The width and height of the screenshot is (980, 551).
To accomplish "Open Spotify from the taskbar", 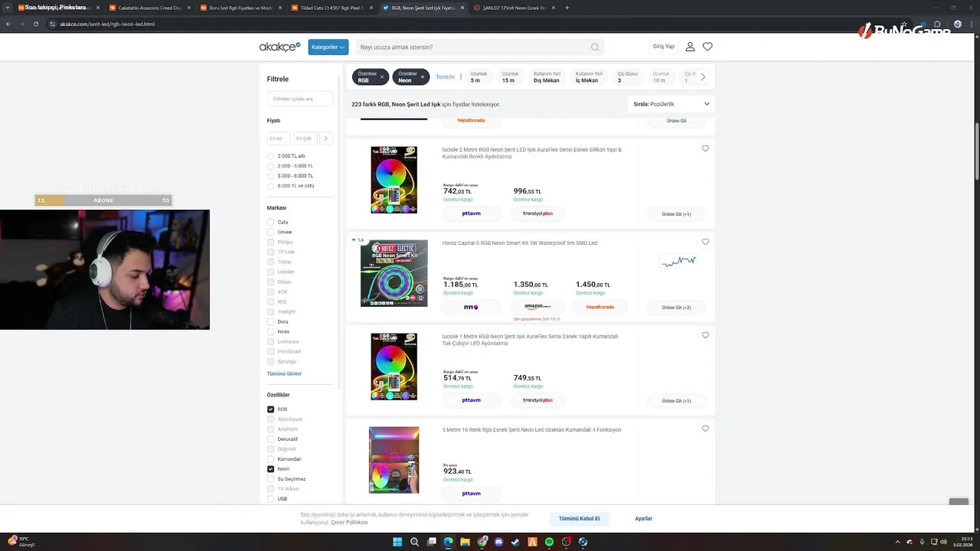I will [x=550, y=542].
